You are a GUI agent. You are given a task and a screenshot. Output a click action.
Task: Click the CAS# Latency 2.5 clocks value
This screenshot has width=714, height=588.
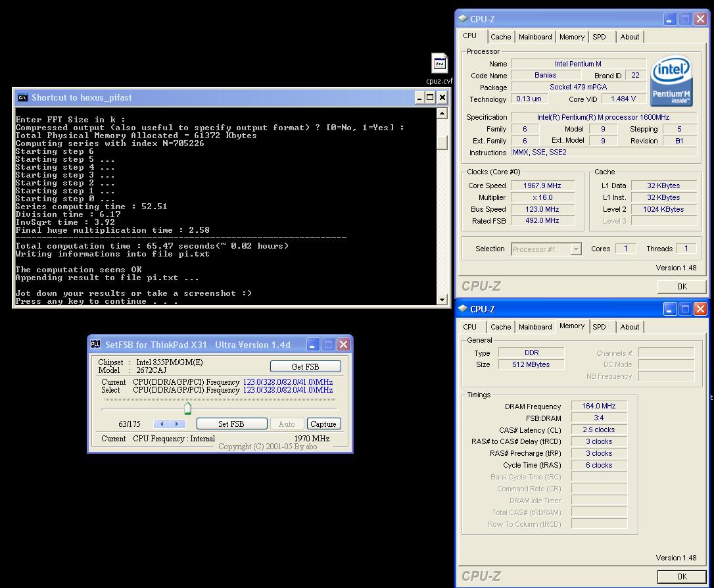pos(599,429)
